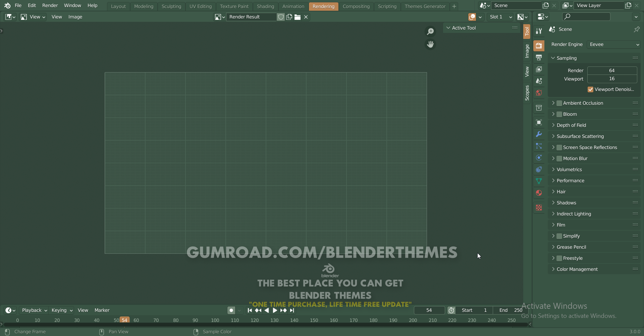The height and width of the screenshot is (336, 644).
Task: Click the pan hand gizmo in viewer
Action: coord(430,44)
